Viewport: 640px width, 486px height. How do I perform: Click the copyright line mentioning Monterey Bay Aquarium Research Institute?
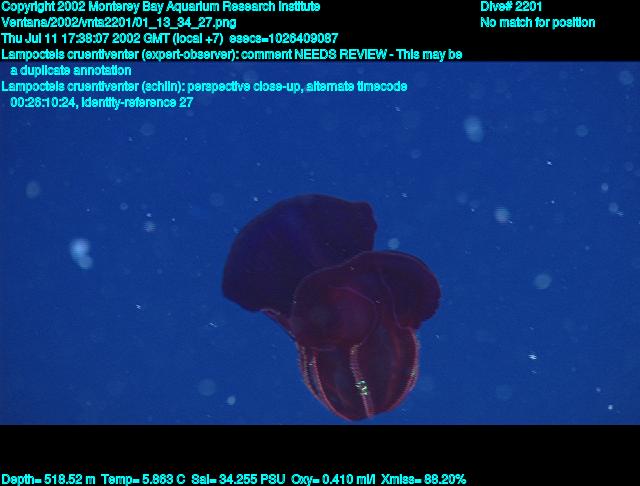tap(161, 7)
